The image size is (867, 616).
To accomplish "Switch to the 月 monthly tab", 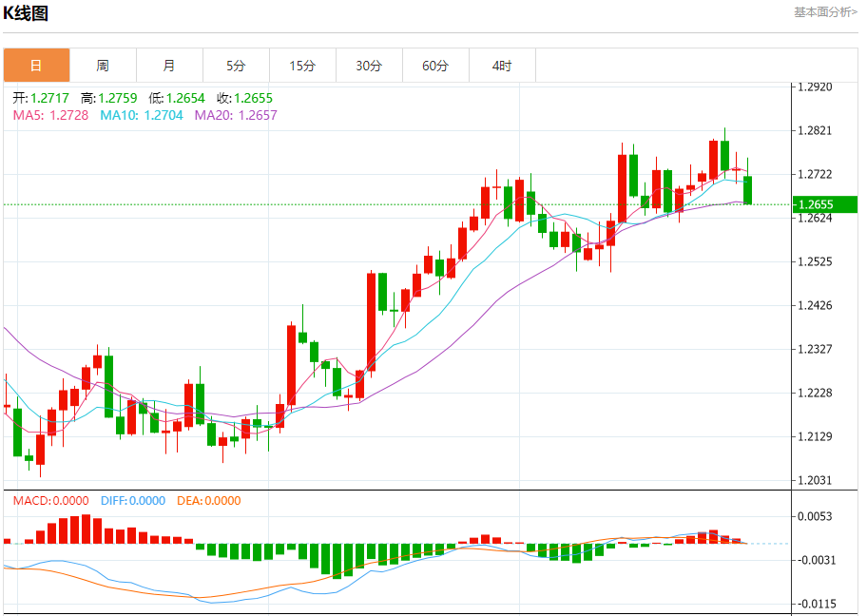I will (x=169, y=66).
